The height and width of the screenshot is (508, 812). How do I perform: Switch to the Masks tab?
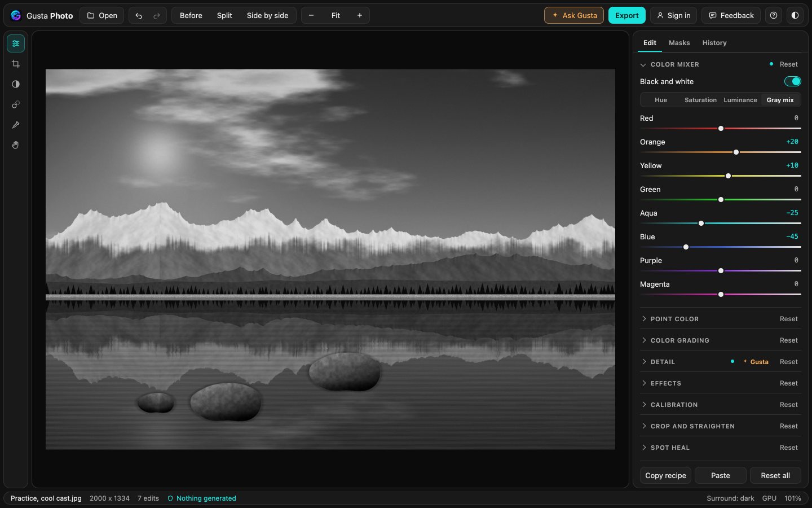point(679,43)
